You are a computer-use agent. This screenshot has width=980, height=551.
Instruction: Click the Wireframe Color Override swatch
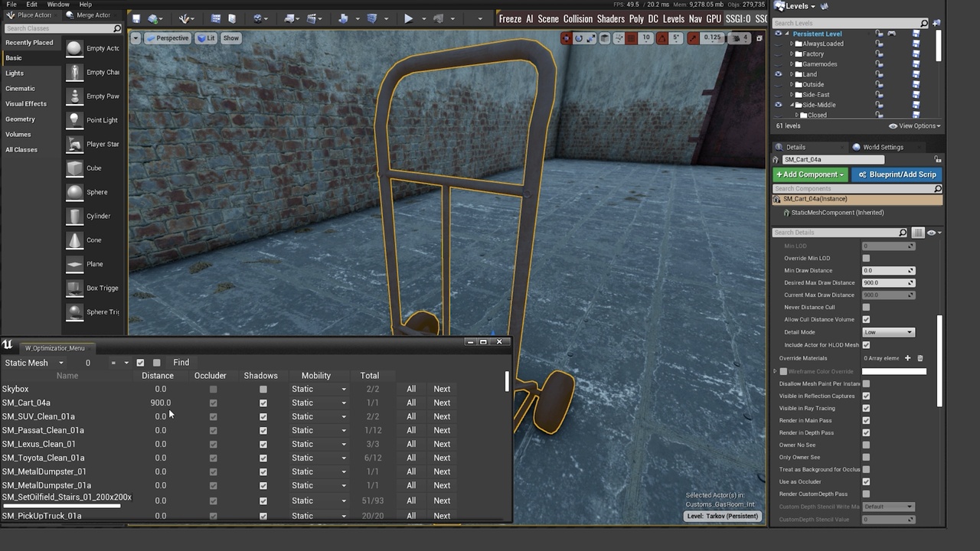[894, 372]
